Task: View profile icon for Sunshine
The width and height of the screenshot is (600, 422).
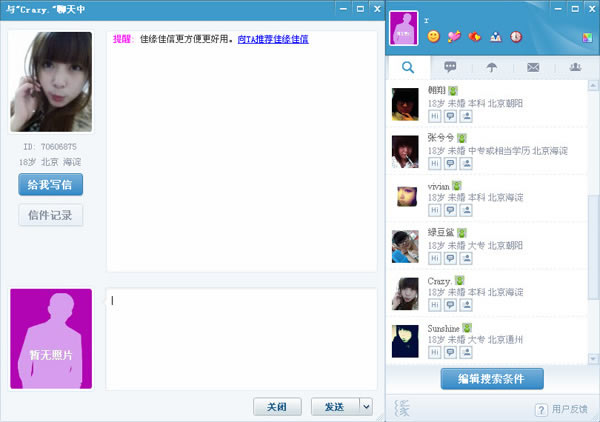Action: pyautogui.click(x=466, y=352)
